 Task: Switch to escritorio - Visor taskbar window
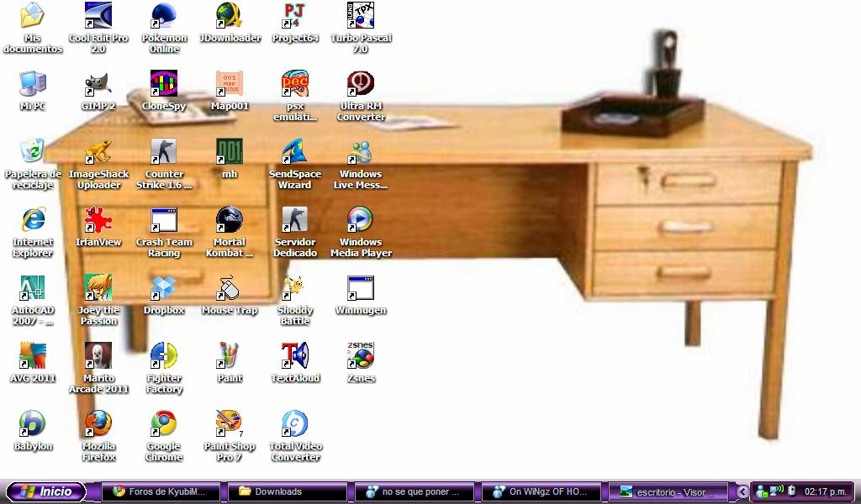point(668,492)
